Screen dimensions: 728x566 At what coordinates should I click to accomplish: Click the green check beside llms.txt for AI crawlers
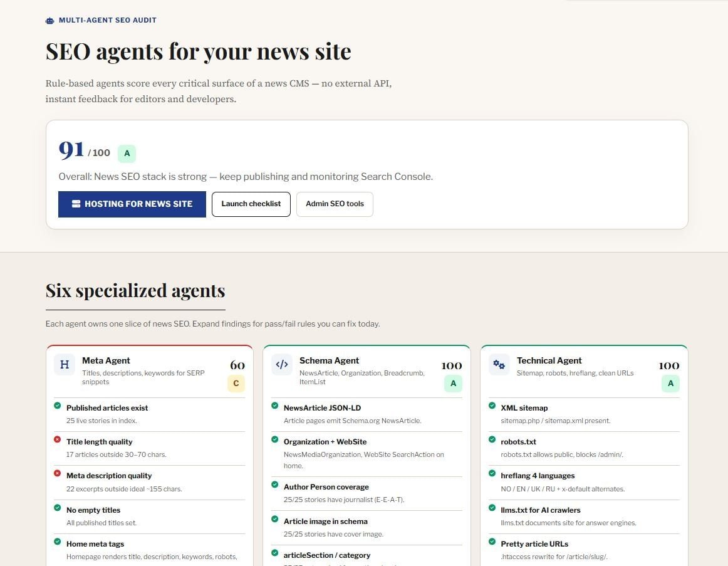click(x=492, y=508)
